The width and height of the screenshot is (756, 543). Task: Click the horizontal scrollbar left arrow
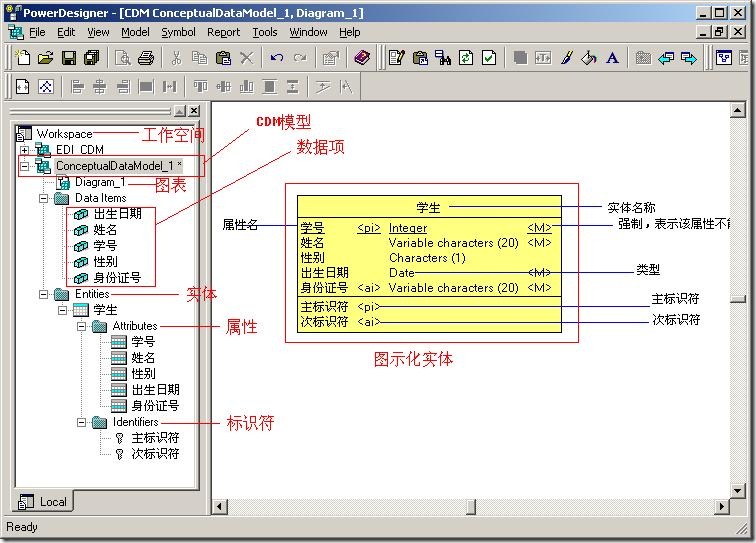[220, 506]
